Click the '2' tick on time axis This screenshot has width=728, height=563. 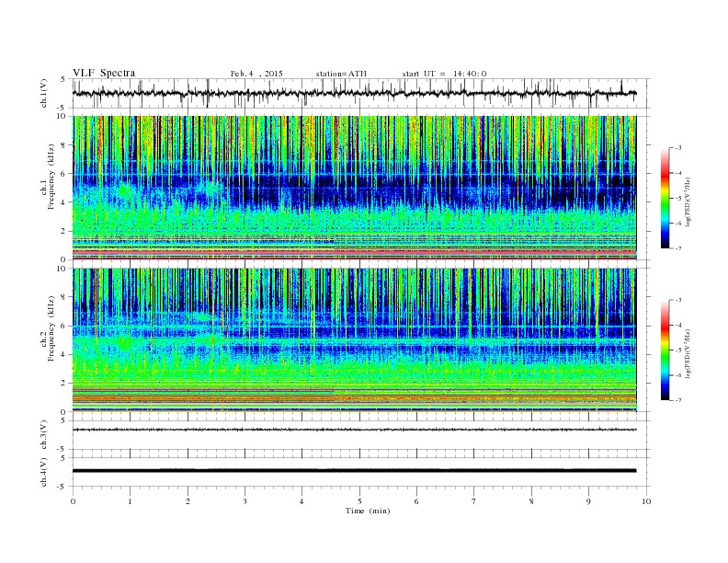click(x=188, y=501)
